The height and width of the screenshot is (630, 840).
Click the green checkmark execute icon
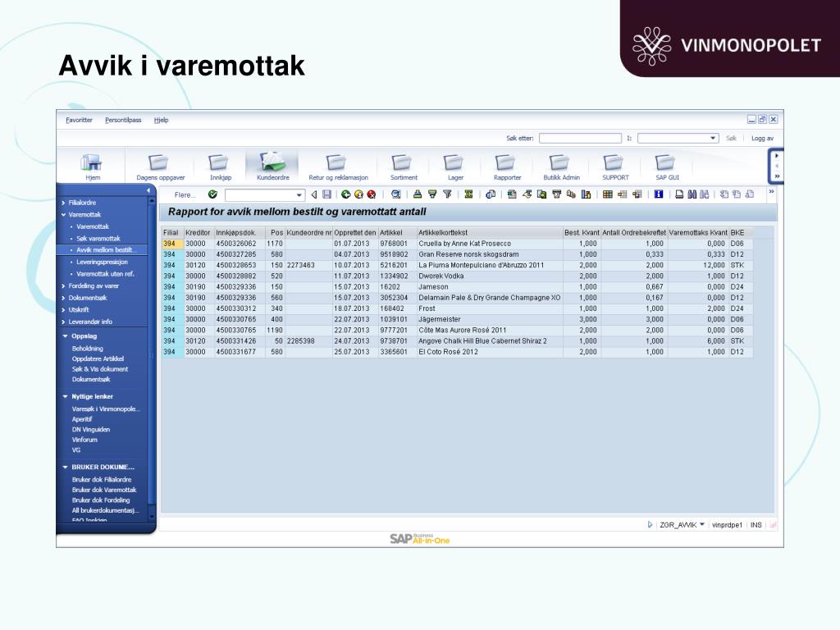212,194
